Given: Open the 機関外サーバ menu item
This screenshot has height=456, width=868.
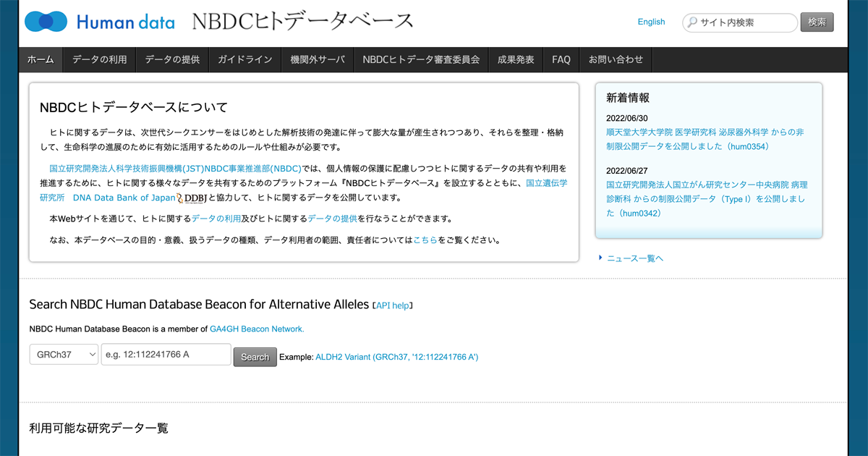Looking at the screenshot, I should coord(318,59).
